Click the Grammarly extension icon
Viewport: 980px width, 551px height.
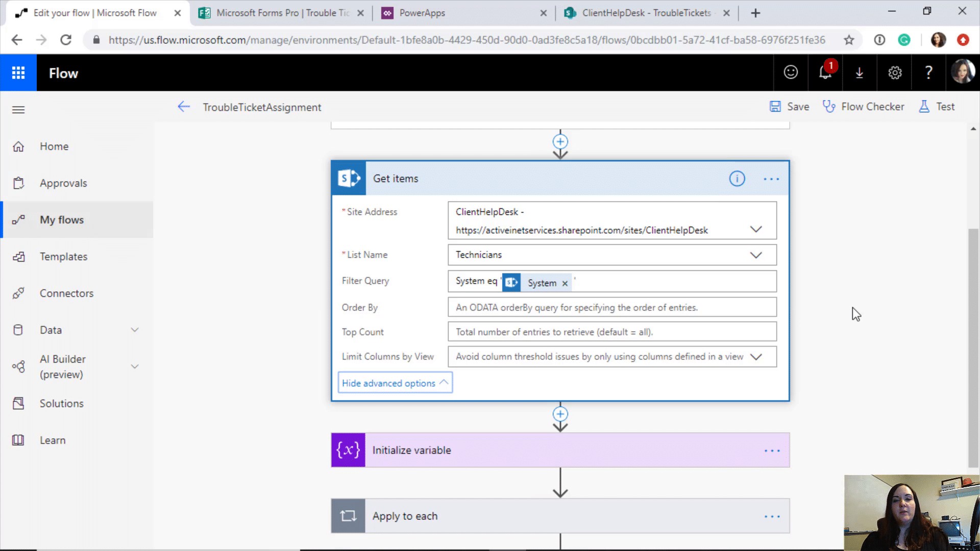point(904,40)
